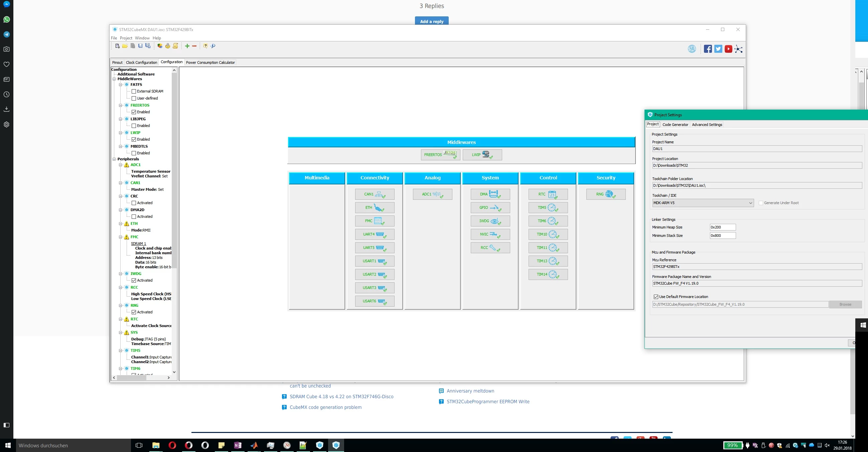This screenshot has width=868, height=452.
Task: Click the Save As double-disk icon
Action: 148,46
